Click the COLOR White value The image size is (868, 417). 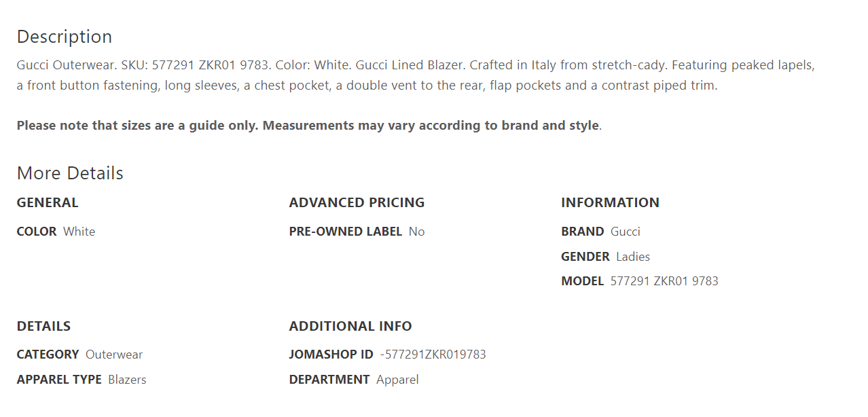[79, 232]
